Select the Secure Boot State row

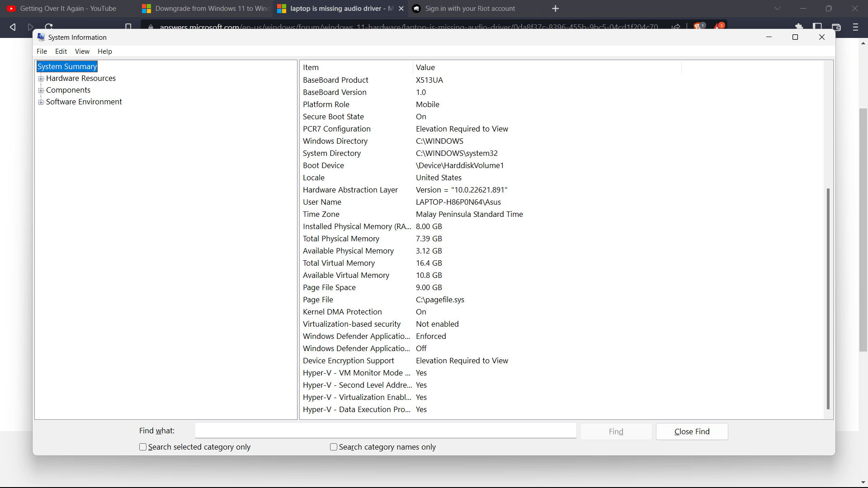click(561, 117)
